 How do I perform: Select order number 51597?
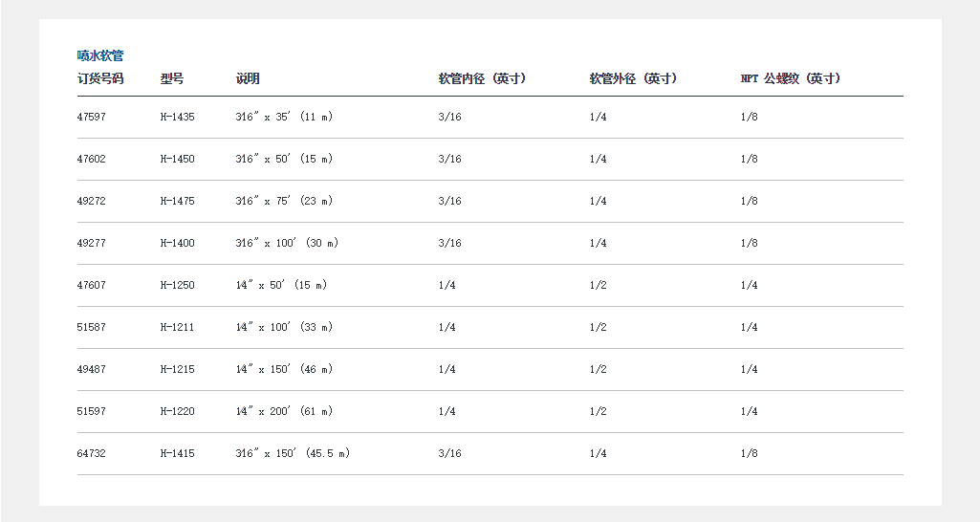pos(92,411)
